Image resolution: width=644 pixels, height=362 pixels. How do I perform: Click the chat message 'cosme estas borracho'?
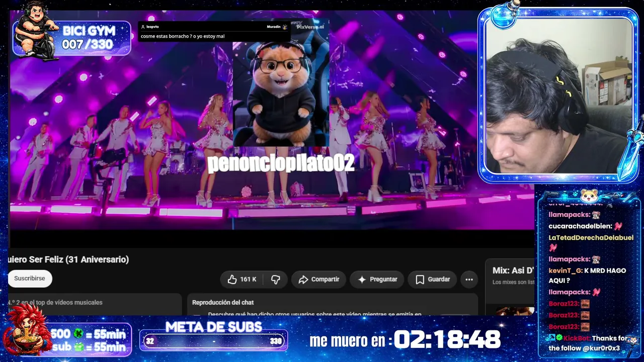183,36
